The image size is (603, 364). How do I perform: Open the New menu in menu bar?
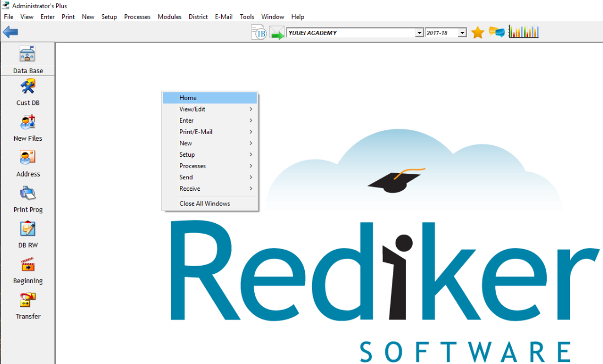click(x=88, y=17)
